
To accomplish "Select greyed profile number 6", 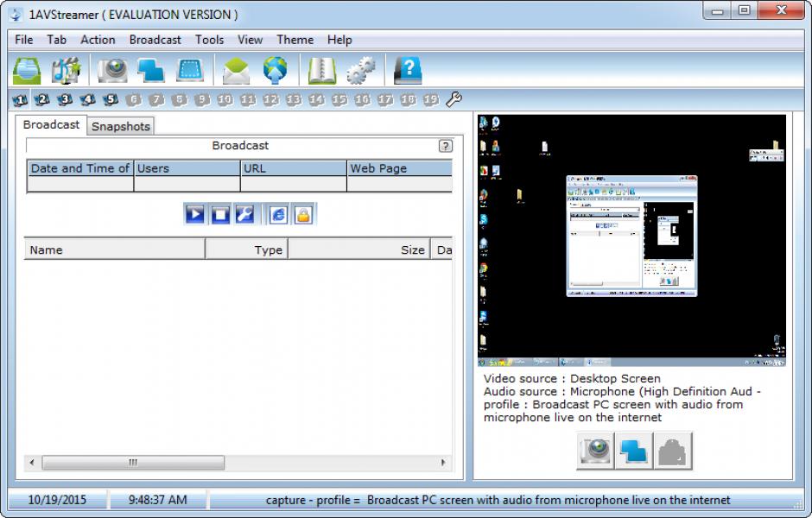I will point(133,99).
